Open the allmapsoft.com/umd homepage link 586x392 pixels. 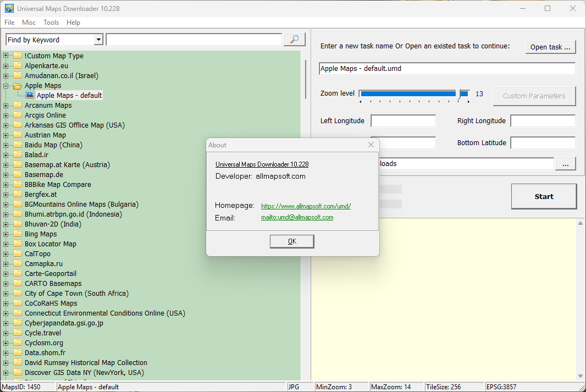[306, 206]
